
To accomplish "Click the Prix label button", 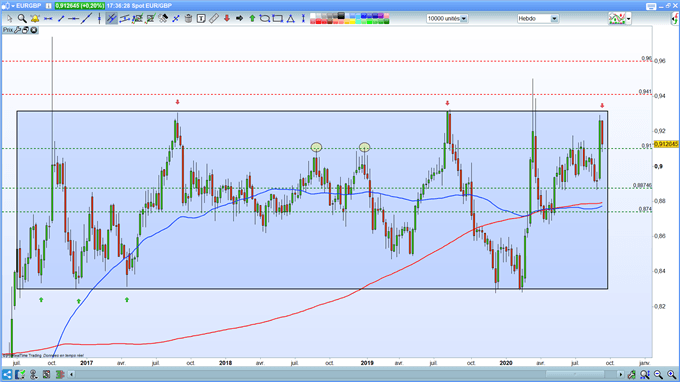I will (x=8, y=30).
